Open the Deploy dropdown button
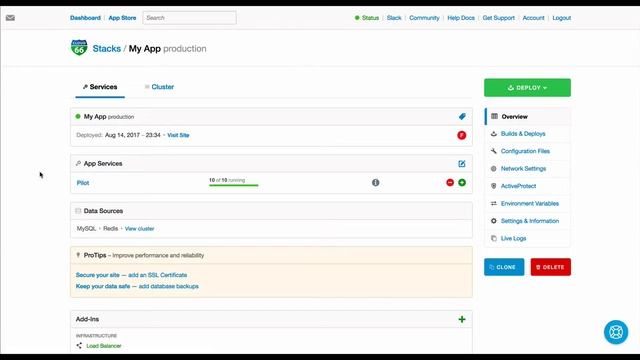The width and height of the screenshot is (640, 360). [x=527, y=88]
